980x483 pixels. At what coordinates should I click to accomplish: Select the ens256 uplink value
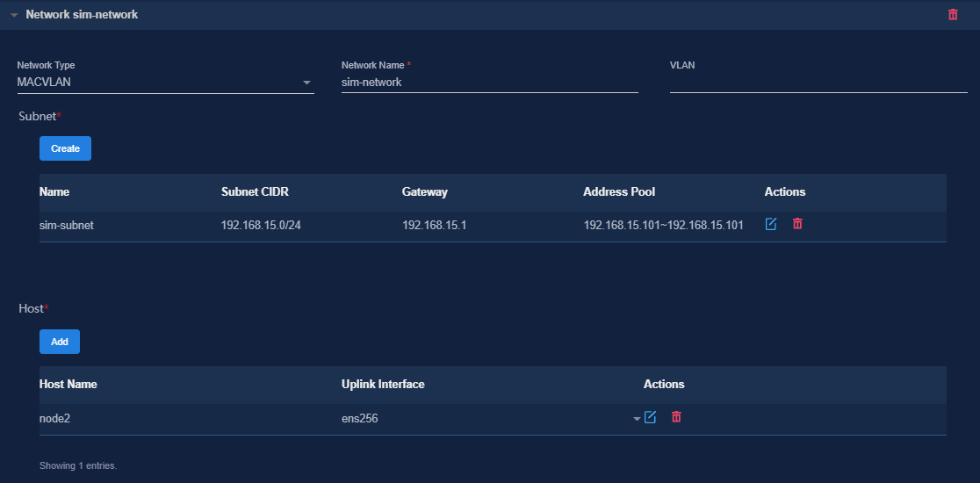point(359,419)
